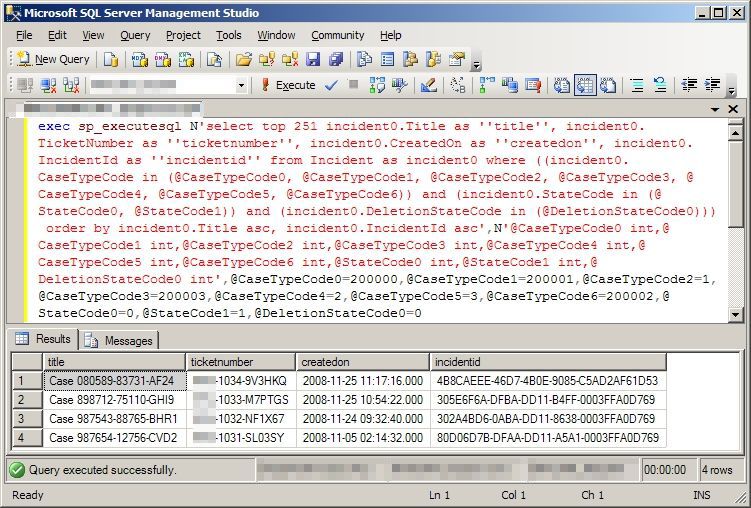This screenshot has width=751, height=508.
Task: Select the cell Case 898712-75110-GHI9
Action: tap(114, 400)
